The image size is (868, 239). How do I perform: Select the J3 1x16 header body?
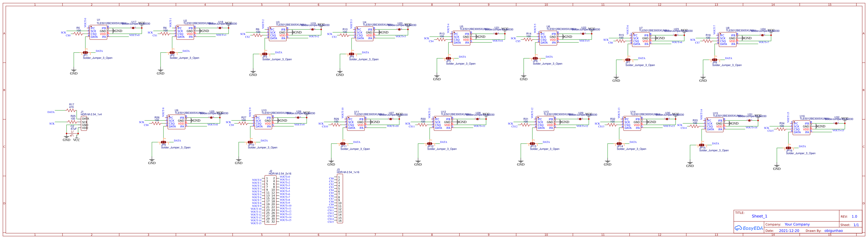pyautogui.click(x=340, y=199)
